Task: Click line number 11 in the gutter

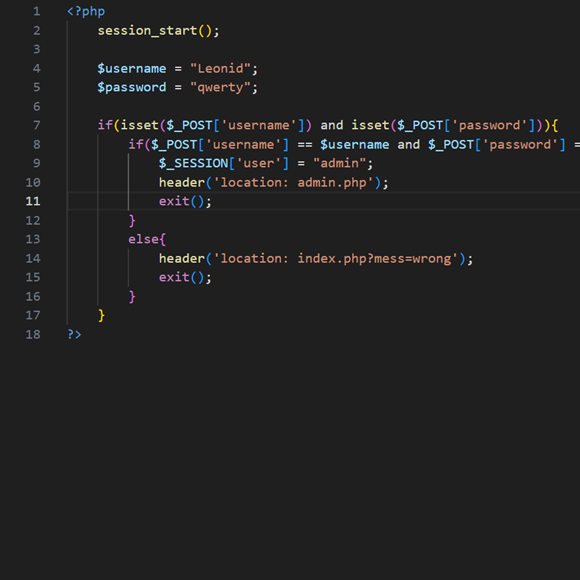Action: click(x=33, y=201)
